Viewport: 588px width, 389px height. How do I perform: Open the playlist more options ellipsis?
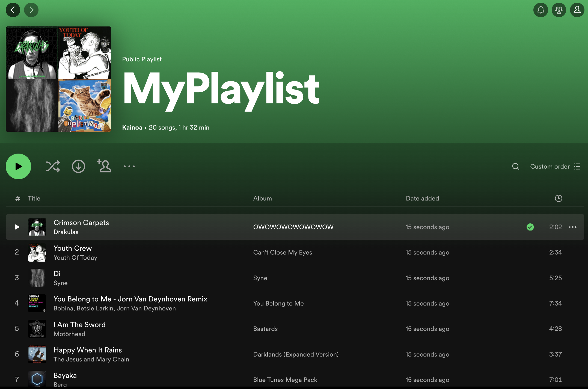pyautogui.click(x=129, y=166)
